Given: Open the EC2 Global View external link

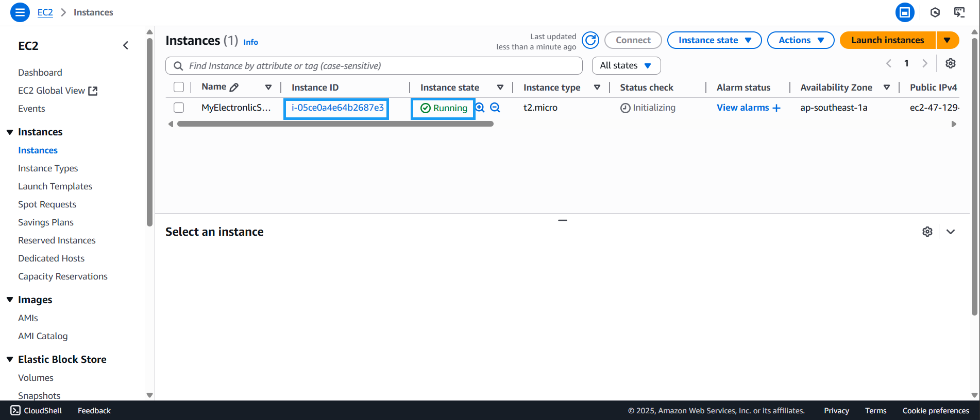Looking at the screenshot, I should [58, 91].
